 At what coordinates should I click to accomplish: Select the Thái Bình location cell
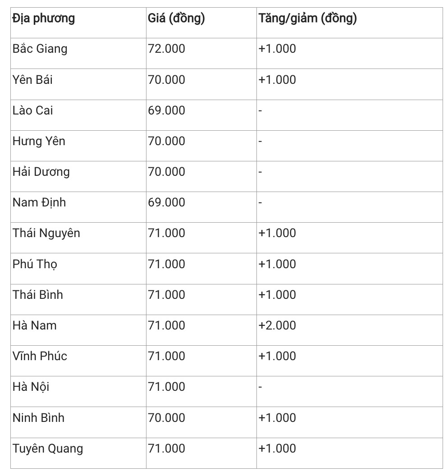pyautogui.click(x=38, y=295)
